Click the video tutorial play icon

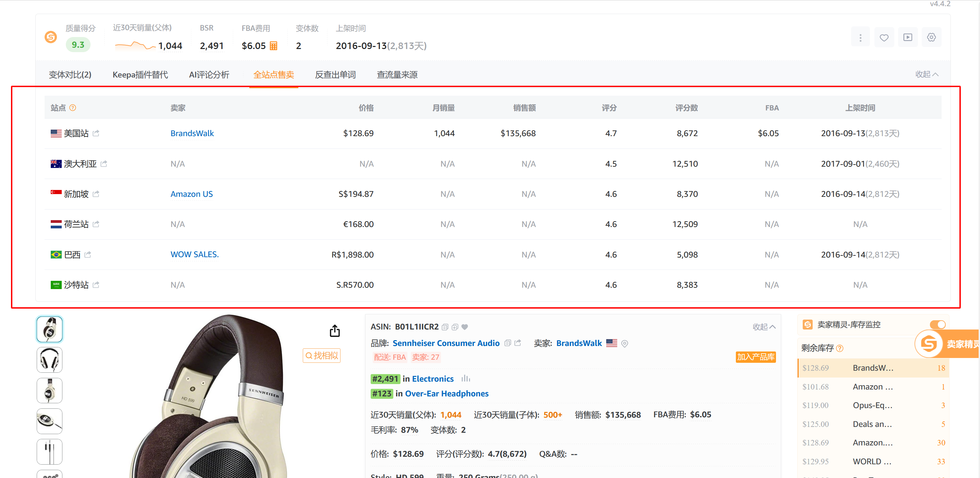907,38
